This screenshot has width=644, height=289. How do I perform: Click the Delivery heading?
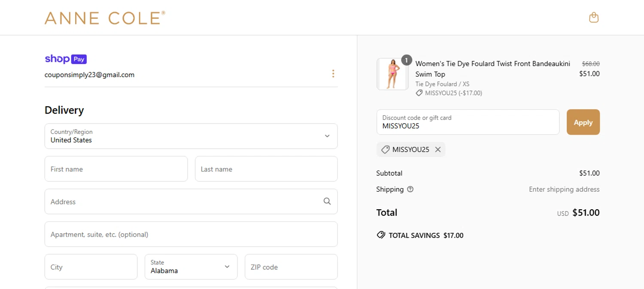pos(64,110)
